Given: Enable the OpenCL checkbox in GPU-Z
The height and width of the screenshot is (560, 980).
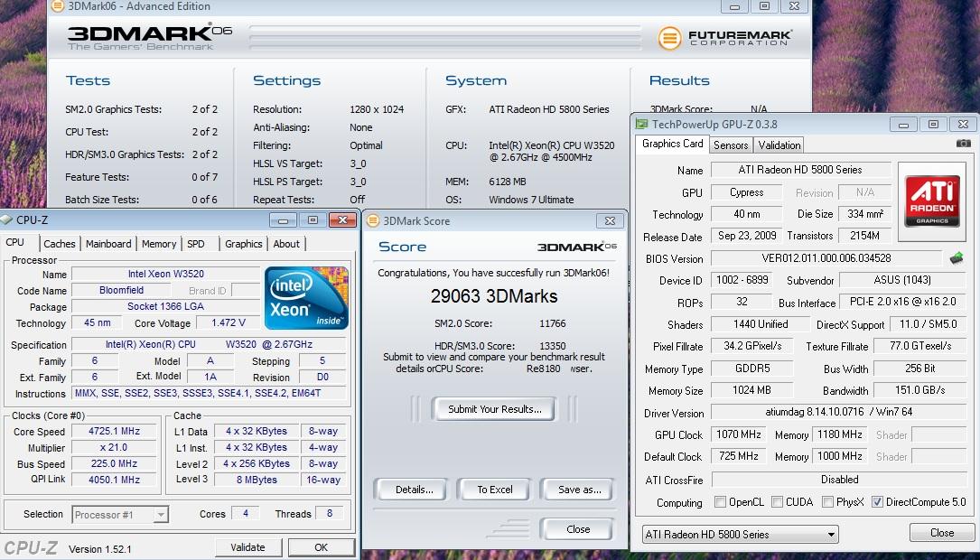Looking at the screenshot, I should (x=720, y=502).
